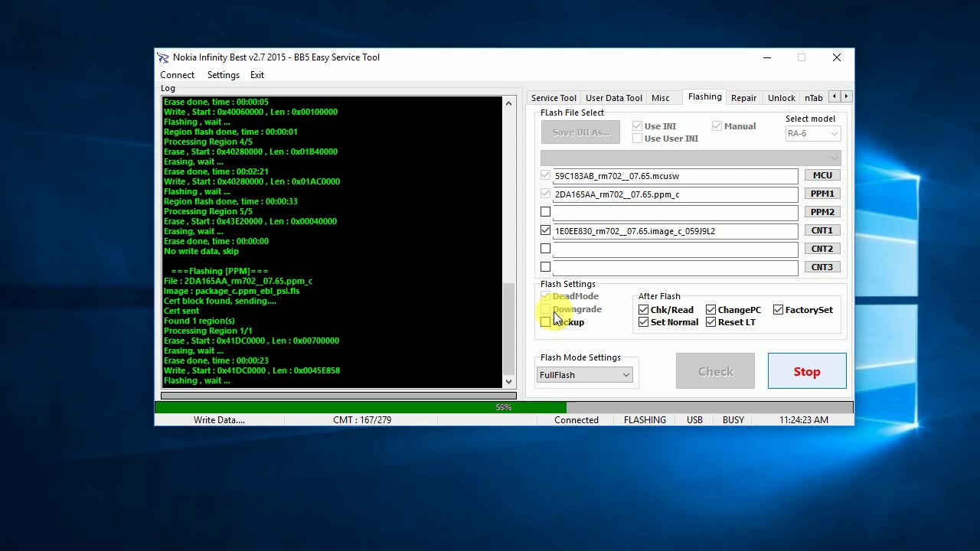The height and width of the screenshot is (551, 980).
Task: Click the Connected status entry
Action: pos(577,420)
